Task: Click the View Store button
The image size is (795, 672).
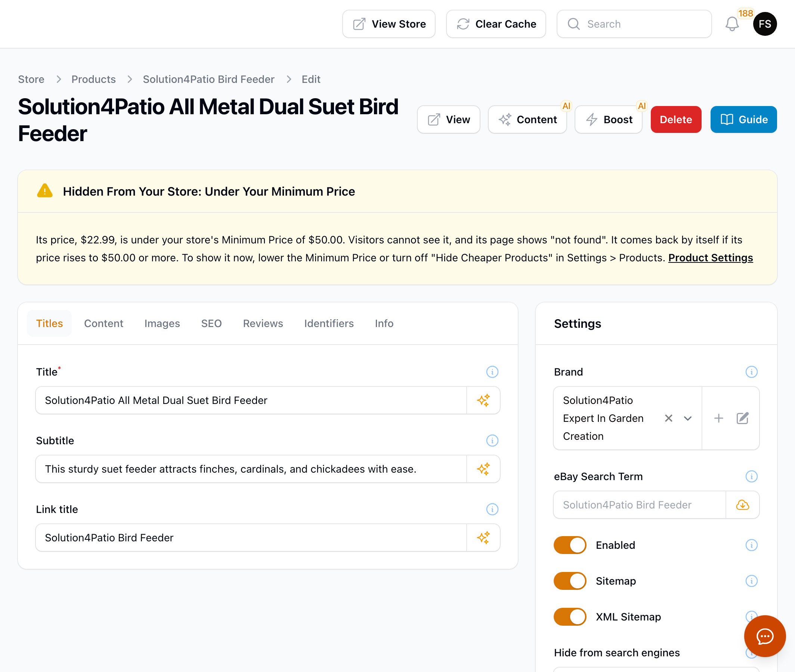Action: click(389, 24)
